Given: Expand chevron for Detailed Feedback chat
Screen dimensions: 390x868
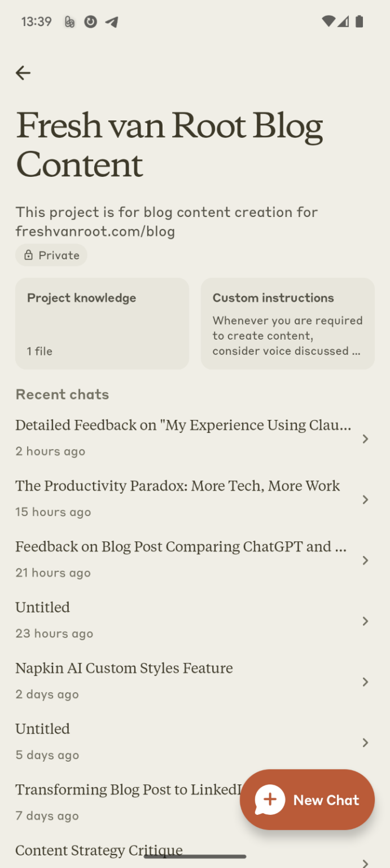Looking at the screenshot, I should click(x=365, y=439).
